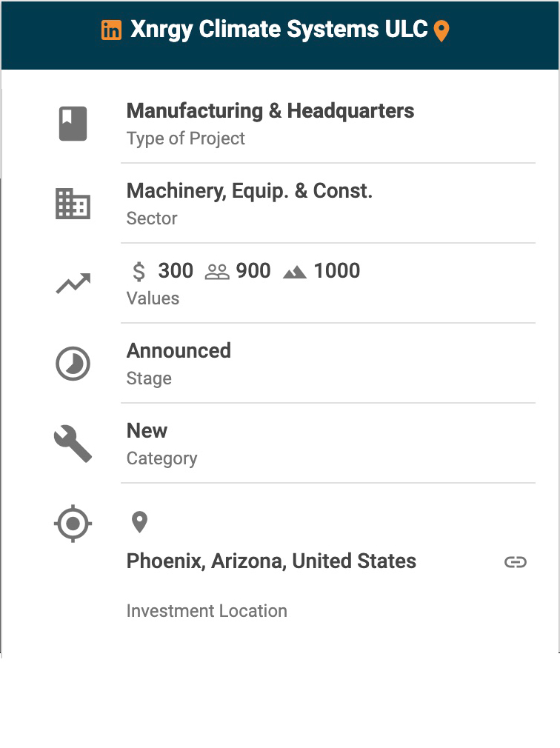Click the 1000 area value
Viewport: 560px width, 748px height.
tap(336, 271)
